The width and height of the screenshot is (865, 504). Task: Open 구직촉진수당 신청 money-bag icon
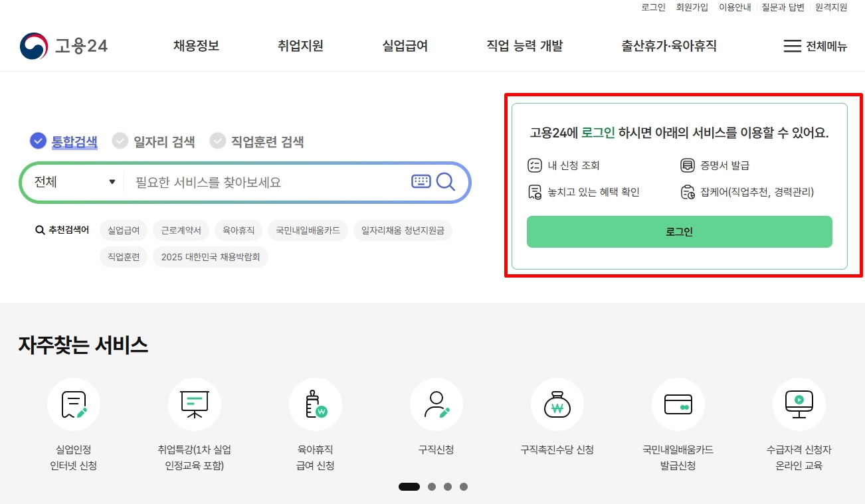point(557,404)
